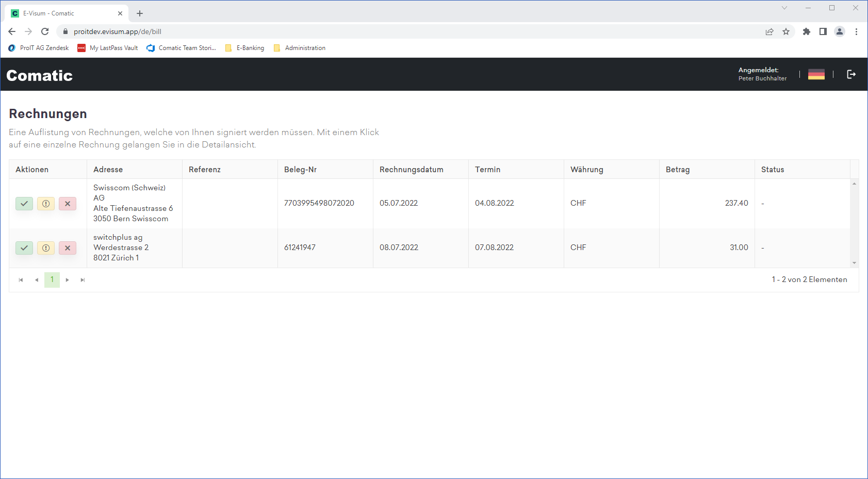Open Swisscom (Schweiz) AG address cell
Image resolution: width=868 pixels, height=479 pixels.
(x=135, y=203)
